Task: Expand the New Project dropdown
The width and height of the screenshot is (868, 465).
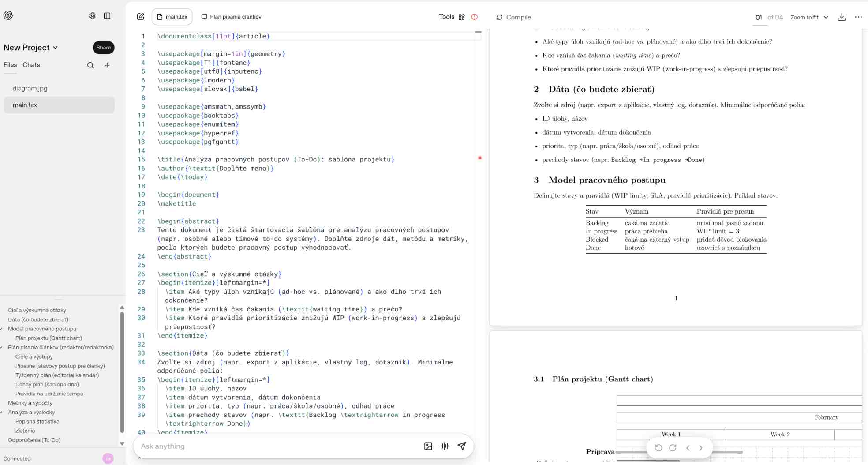Action: (x=56, y=48)
